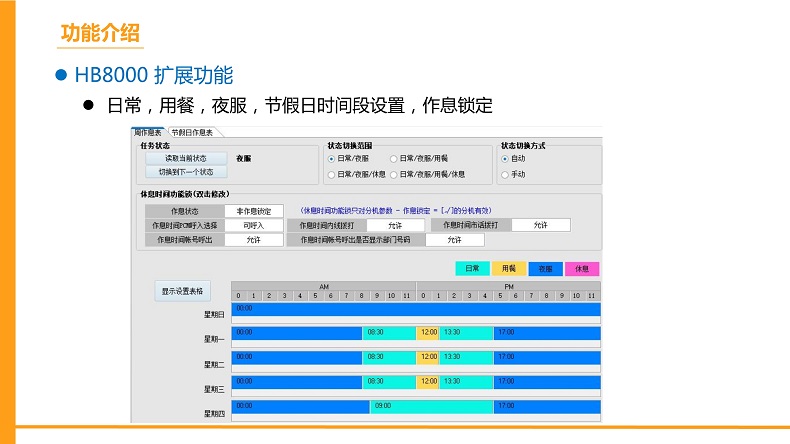Click the 作息状态 value 非作息锁定

point(254,211)
